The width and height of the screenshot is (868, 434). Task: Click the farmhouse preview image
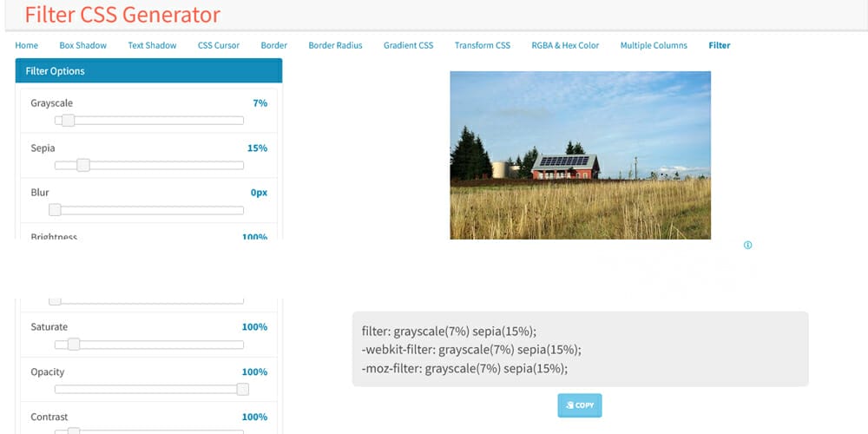pyautogui.click(x=580, y=155)
